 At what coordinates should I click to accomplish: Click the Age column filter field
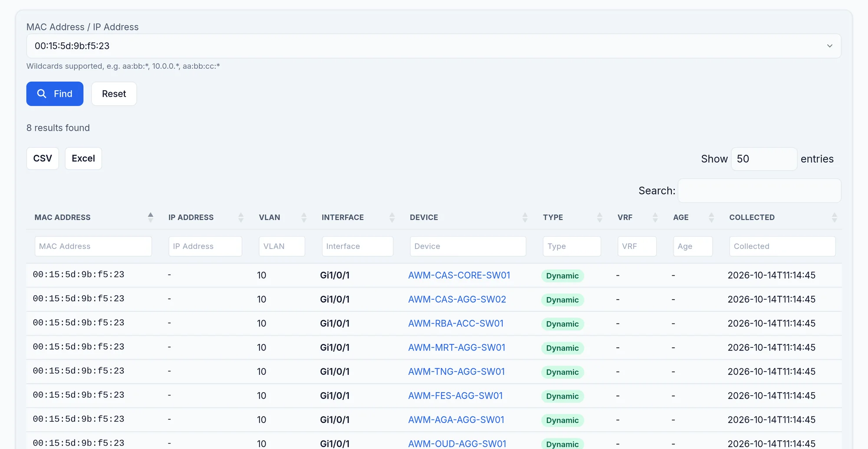[x=693, y=246]
